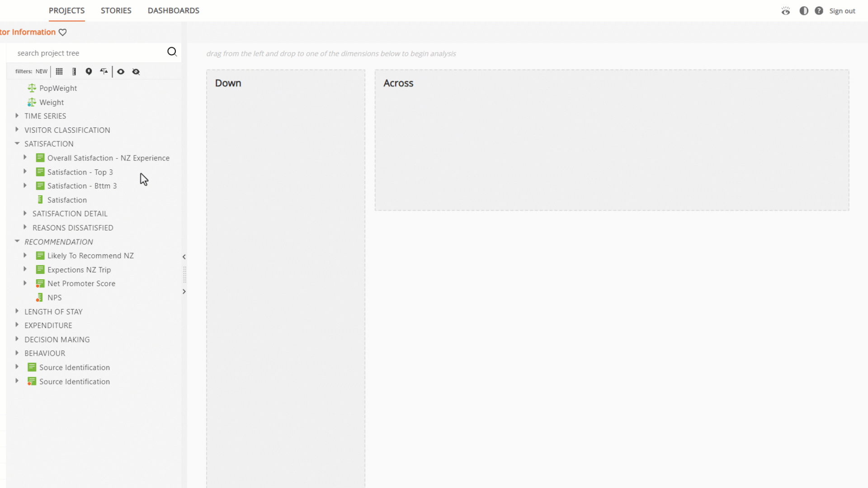Toggle the hidden items crossed-eye filter
The image size is (868, 488).
[x=136, y=71]
